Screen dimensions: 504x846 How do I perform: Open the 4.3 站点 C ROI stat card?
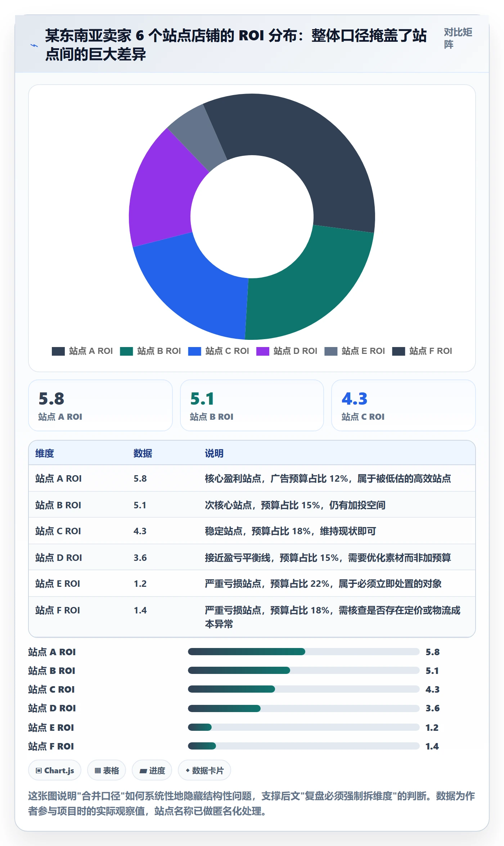(404, 405)
